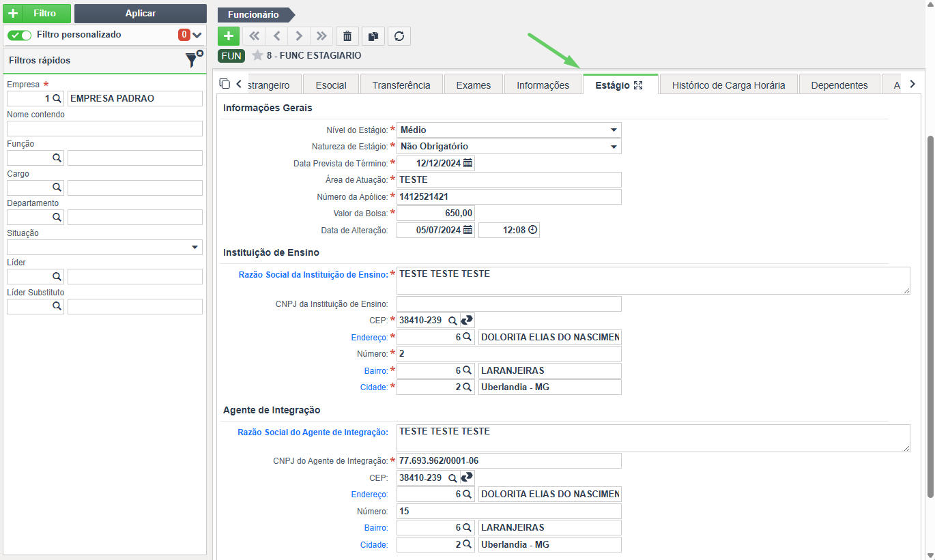Toggle the Filtro personalizado switch

coord(20,35)
